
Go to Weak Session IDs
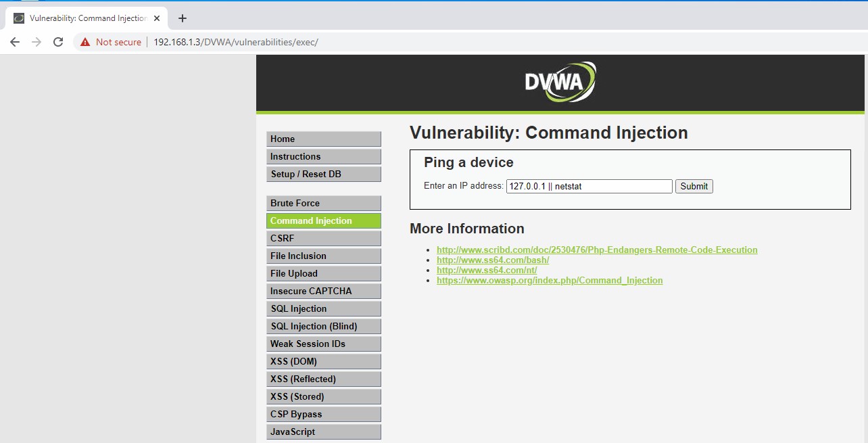pyautogui.click(x=324, y=344)
